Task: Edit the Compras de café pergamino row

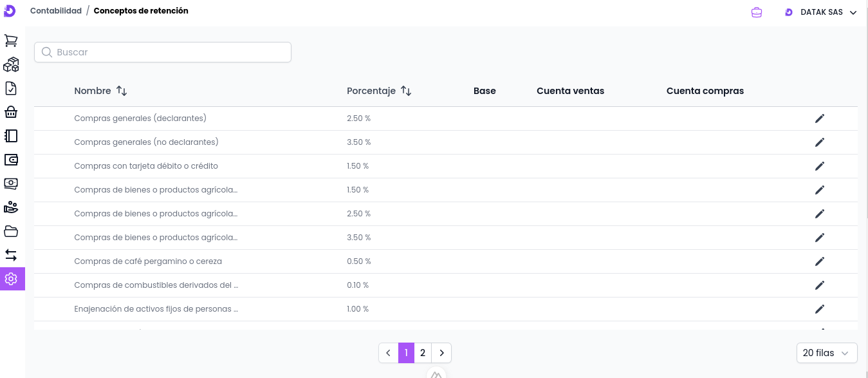Action: (819, 261)
